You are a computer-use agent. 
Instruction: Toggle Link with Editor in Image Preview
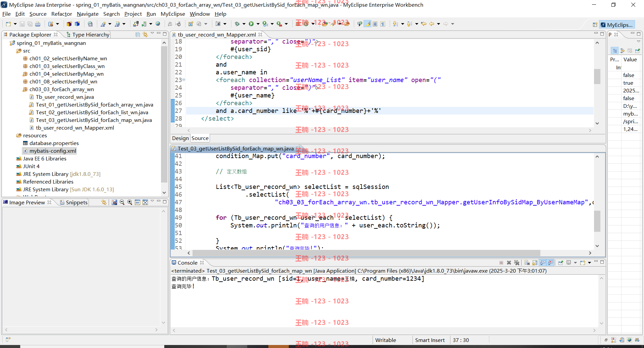(x=104, y=202)
